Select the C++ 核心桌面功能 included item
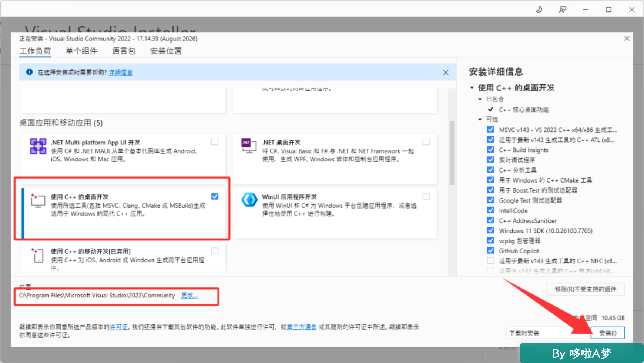 pos(524,110)
